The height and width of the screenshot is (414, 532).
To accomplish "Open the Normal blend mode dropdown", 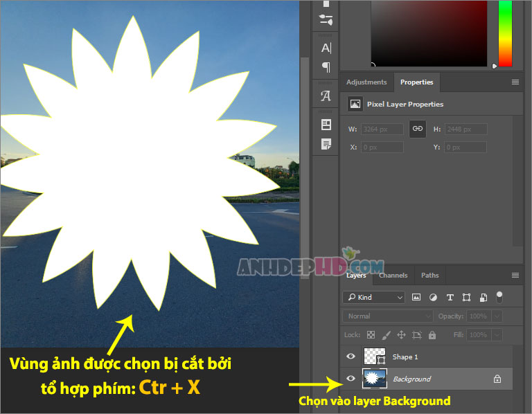I will click(388, 316).
